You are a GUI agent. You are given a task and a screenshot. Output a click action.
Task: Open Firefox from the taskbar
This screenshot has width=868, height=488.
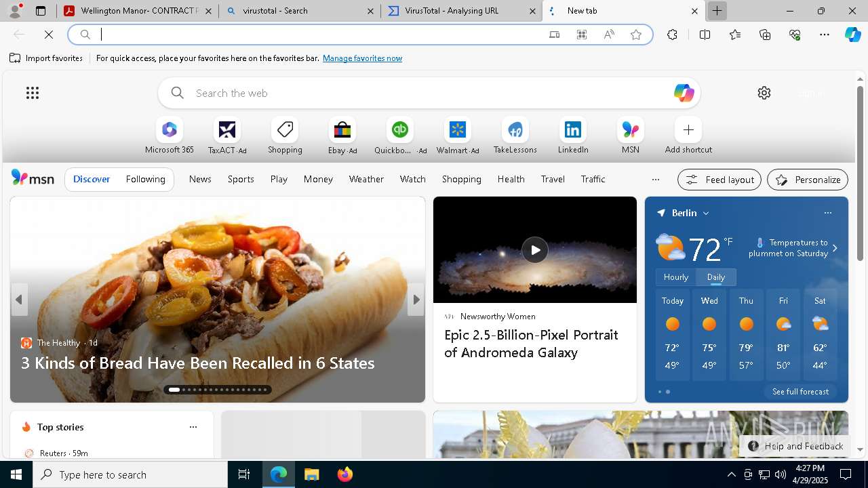(345, 474)
